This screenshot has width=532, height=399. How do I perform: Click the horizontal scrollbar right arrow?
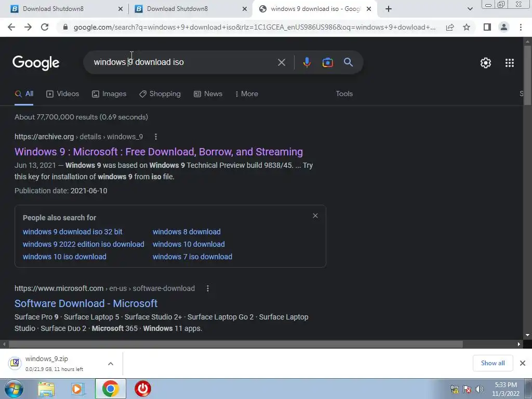tap(519, 344)
